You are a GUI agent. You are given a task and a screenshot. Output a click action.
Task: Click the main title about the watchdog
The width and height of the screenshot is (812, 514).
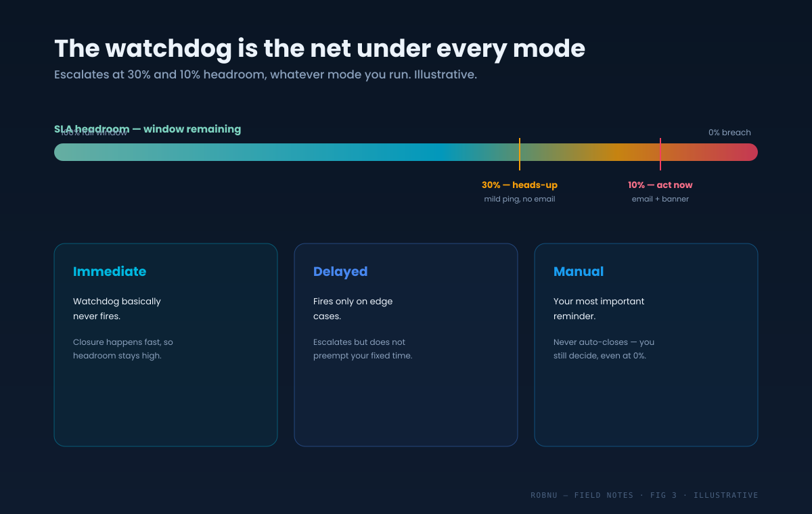coord(319,49)
